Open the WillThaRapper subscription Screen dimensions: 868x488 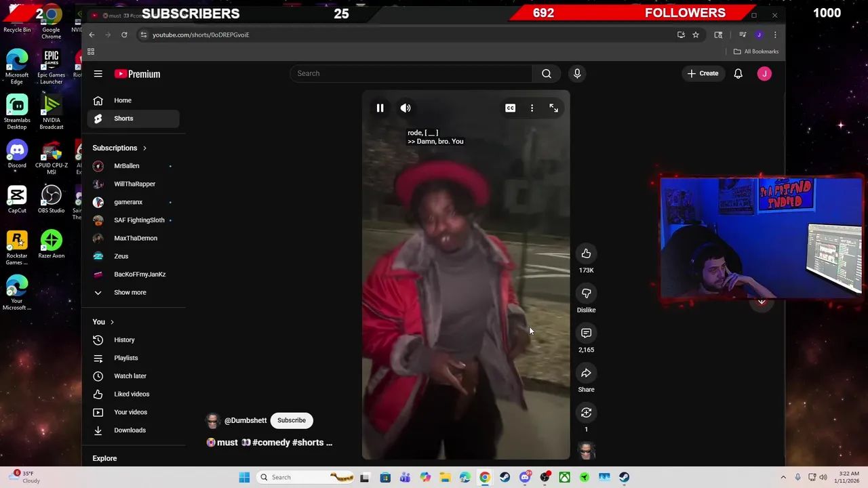click(x=133, y=184)
